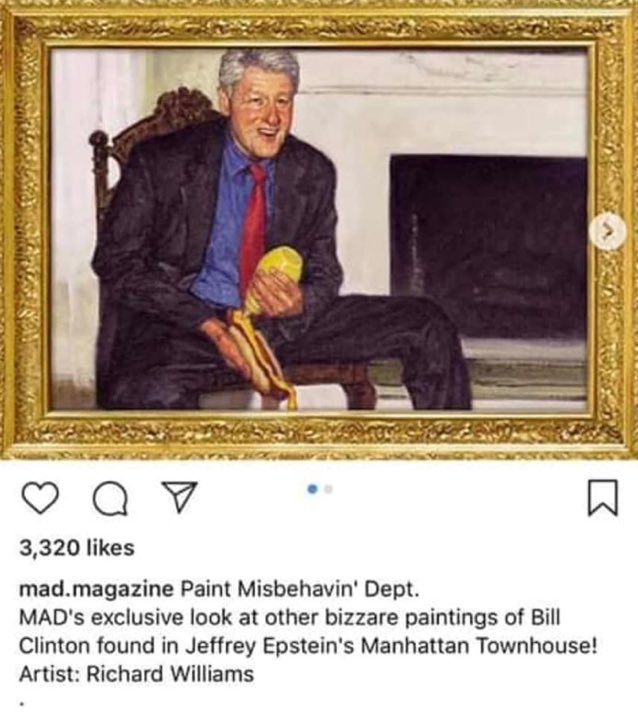Visit the mad.magazine profile
The image size is (638, 715).
[x=96, y=589]
